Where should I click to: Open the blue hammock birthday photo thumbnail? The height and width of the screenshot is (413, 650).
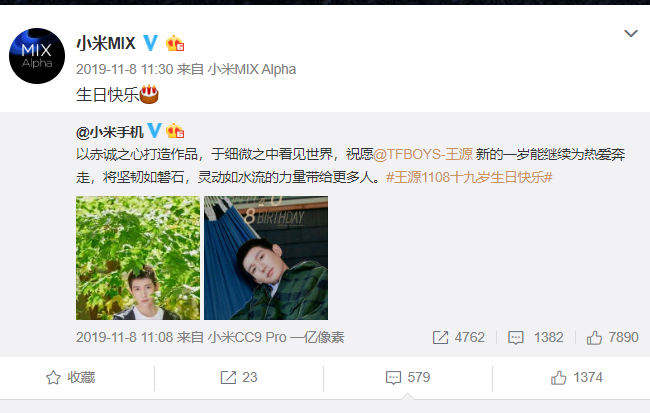(266, 258)
